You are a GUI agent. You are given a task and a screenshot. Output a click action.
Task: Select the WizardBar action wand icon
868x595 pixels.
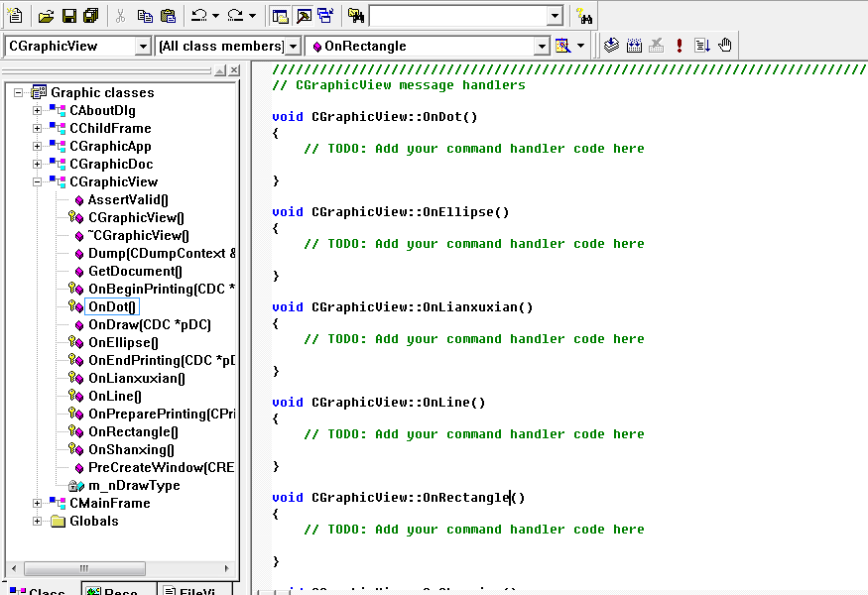[561, 45]
